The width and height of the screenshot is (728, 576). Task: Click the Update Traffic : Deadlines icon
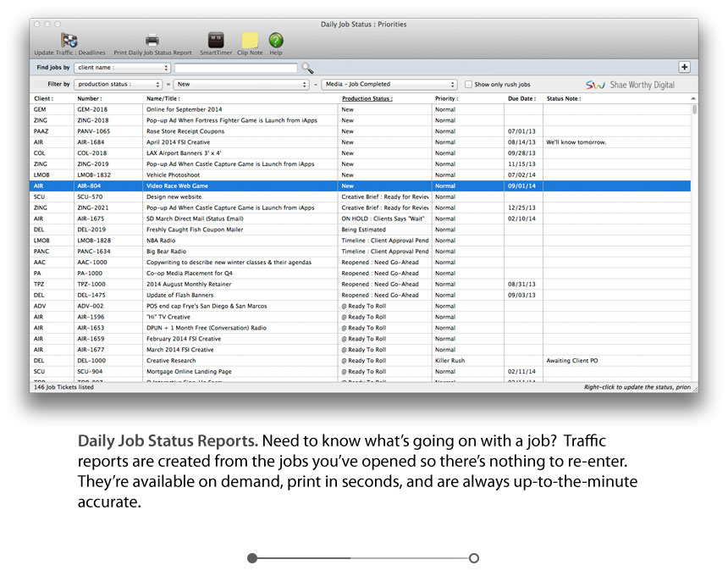tap(69, 41)
